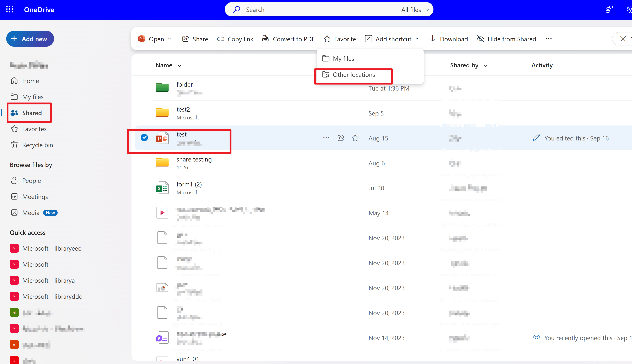Expand the Open dropdown arrow
The height and width of the screenshot is (364, 632).
pos(170,39)
